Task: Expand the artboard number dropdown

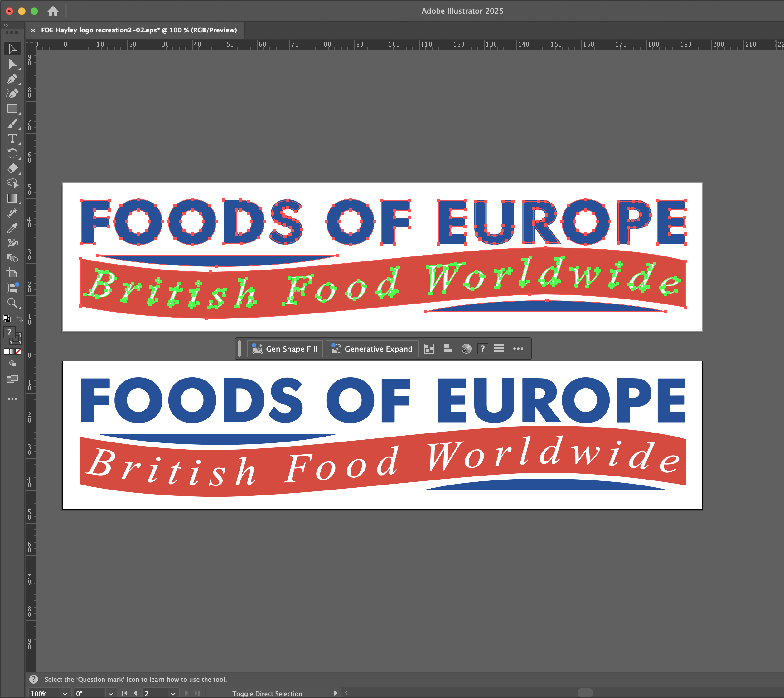Action: (x=173, y=693)
